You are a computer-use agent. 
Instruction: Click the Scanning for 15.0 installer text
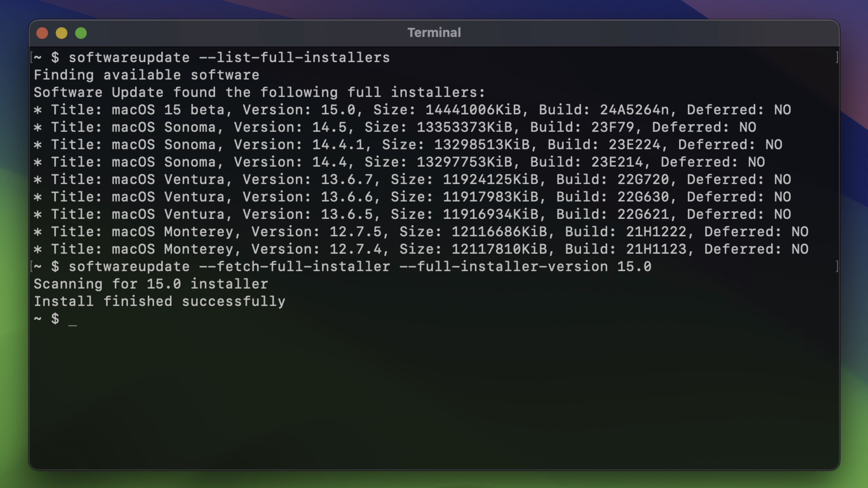tap(151, 284)
